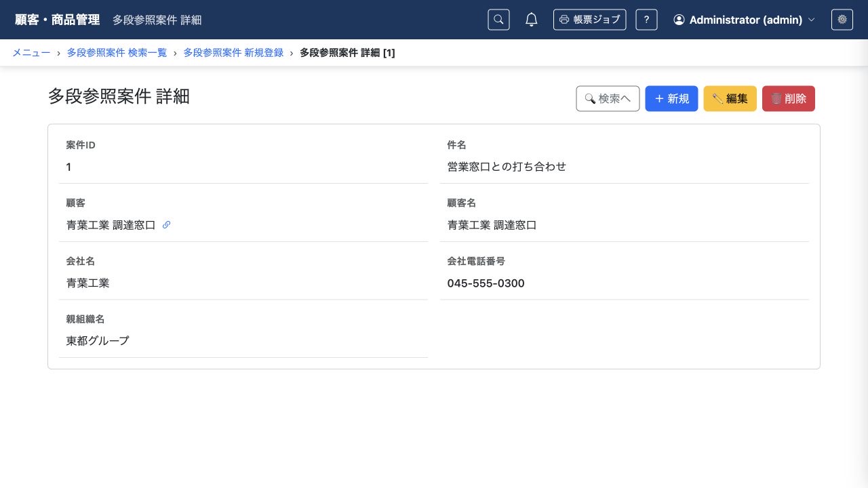
Task: Go to 多段参照案件 新規登録 breadcrumb
Action: [x=233, y=52]
